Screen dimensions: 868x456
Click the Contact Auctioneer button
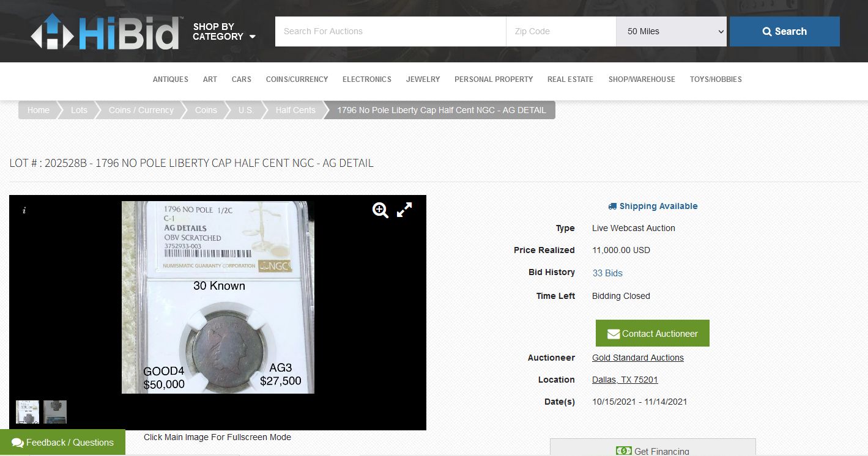click(652, 334)
